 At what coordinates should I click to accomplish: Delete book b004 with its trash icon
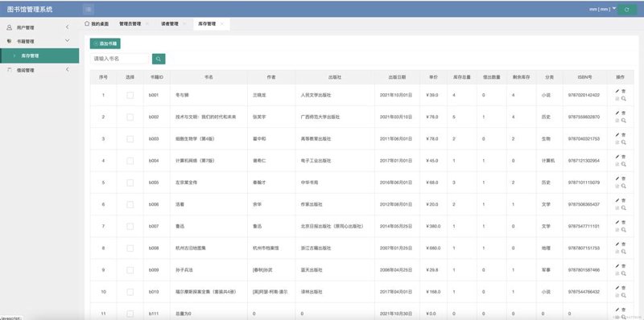tap(623, 157)
